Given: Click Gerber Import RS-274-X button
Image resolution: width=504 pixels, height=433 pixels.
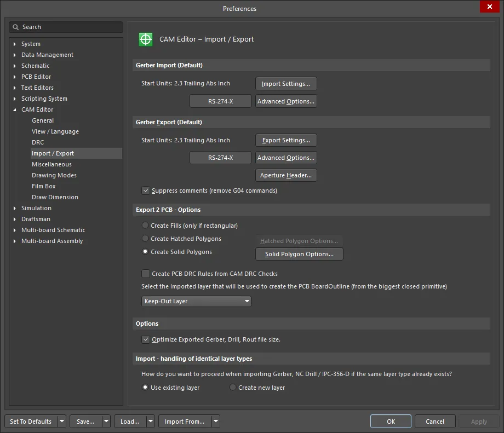Looking at the screenshot, I should click(x=220, y=101).
